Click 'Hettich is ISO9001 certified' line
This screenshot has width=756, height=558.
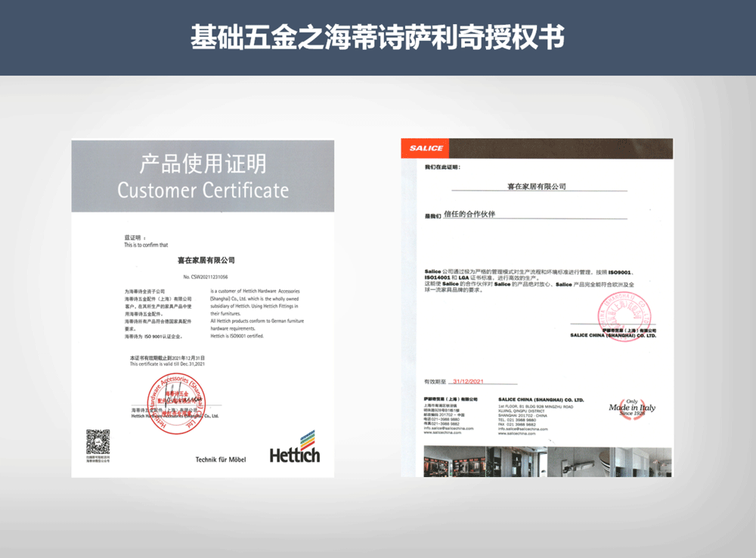click(x=237, y=336)
